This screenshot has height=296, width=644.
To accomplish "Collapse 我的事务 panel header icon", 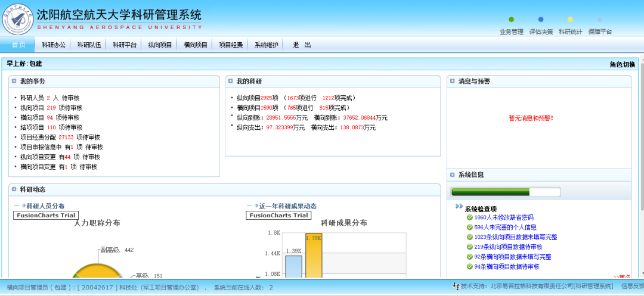I will (x=14, y=81).
